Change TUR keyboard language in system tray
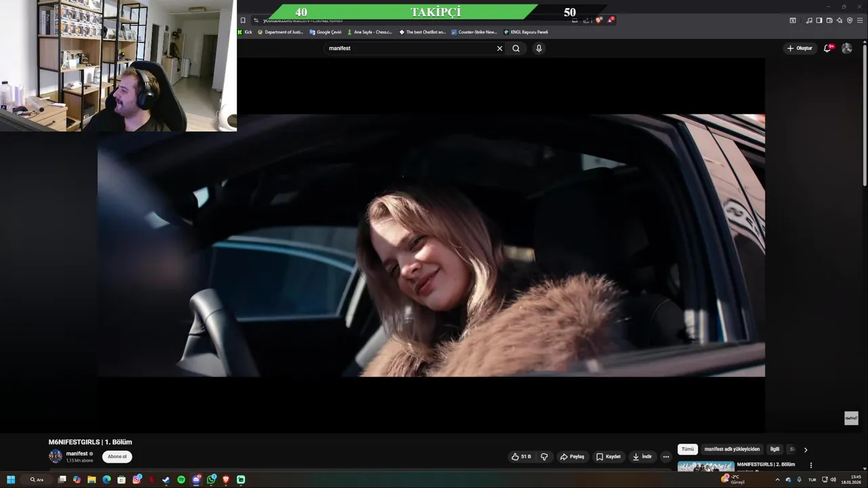 point(812,480)
